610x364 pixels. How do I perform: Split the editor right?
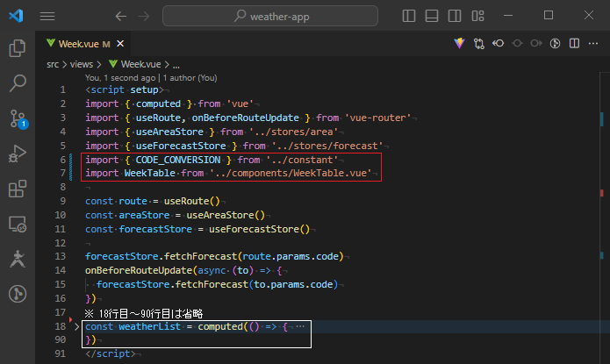click(574, 44)
